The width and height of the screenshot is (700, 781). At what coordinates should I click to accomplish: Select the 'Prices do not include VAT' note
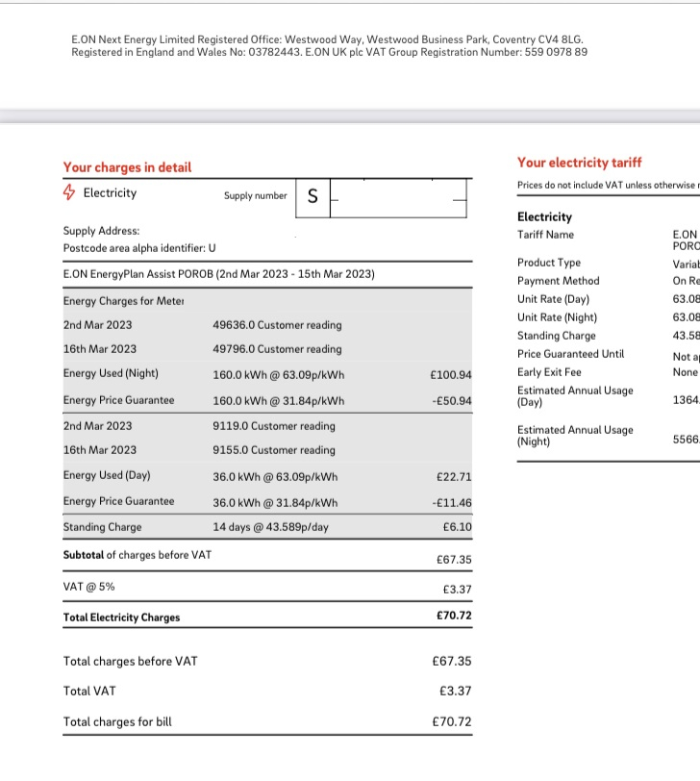[609, 186]
